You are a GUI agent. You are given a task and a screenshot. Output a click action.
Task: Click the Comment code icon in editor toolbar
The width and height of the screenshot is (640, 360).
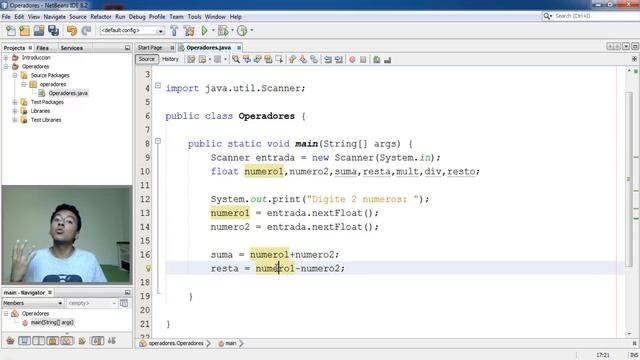[377, 60]
